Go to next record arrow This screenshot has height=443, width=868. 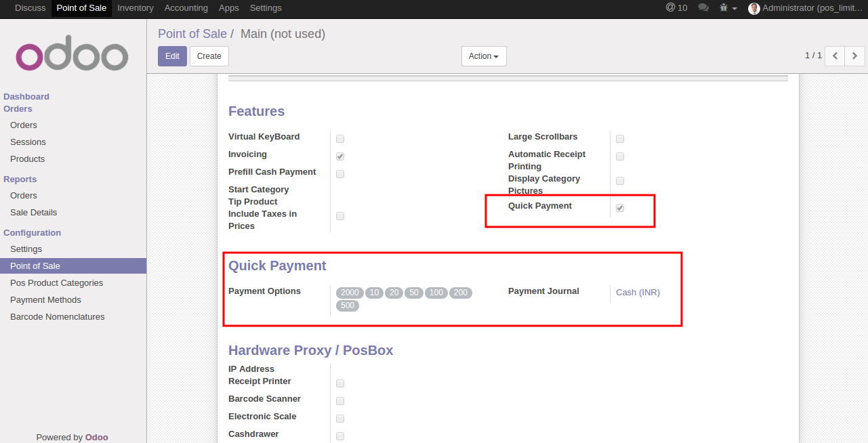[855, 56]
